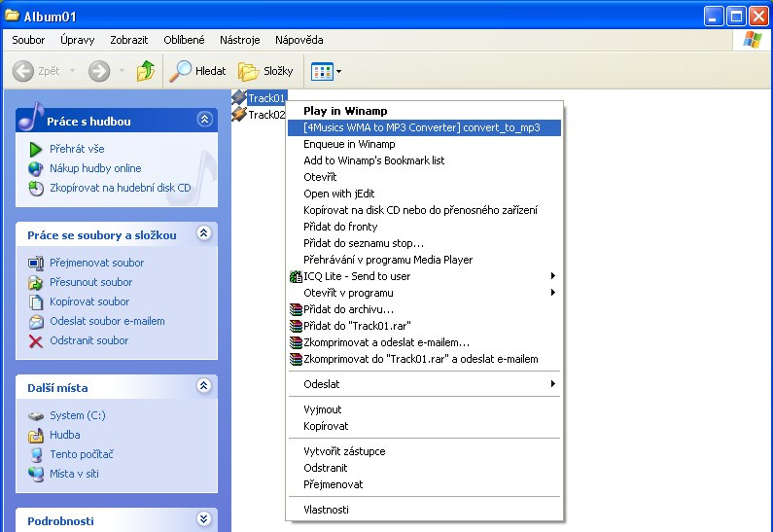This screenshot has height=532, width=773.
Task: Choose Vytvořit zástupce
Action: tap(424, 451)
